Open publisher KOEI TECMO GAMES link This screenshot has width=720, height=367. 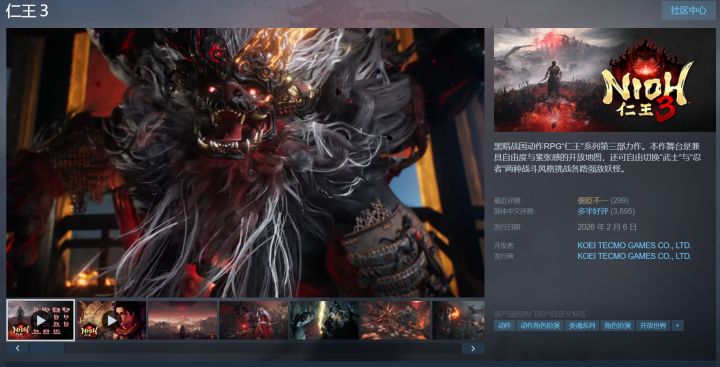pyautogui.click(x=634, y=256)
